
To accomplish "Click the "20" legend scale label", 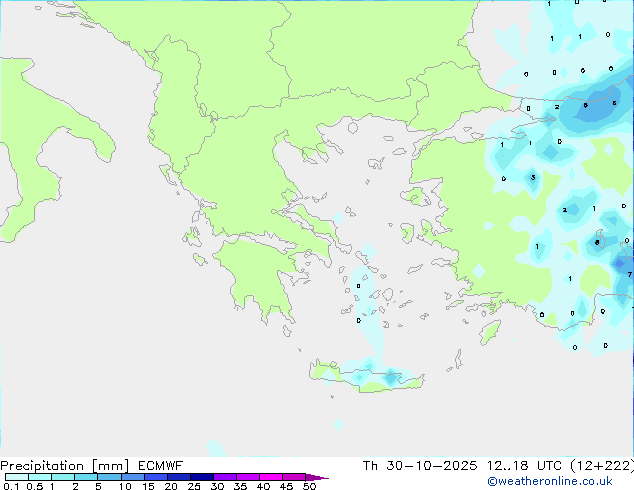I will (171, 486).
